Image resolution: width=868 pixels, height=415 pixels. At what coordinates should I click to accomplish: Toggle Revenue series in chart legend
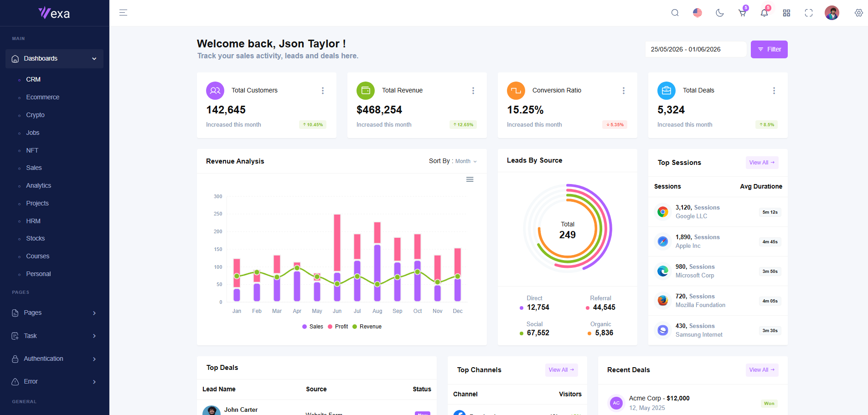367,327
